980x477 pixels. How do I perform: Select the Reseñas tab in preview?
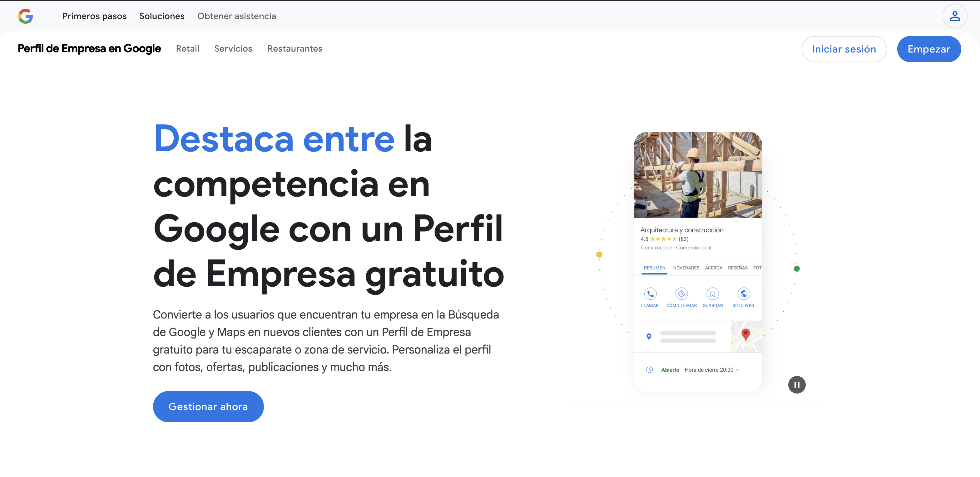coord(738,268)
